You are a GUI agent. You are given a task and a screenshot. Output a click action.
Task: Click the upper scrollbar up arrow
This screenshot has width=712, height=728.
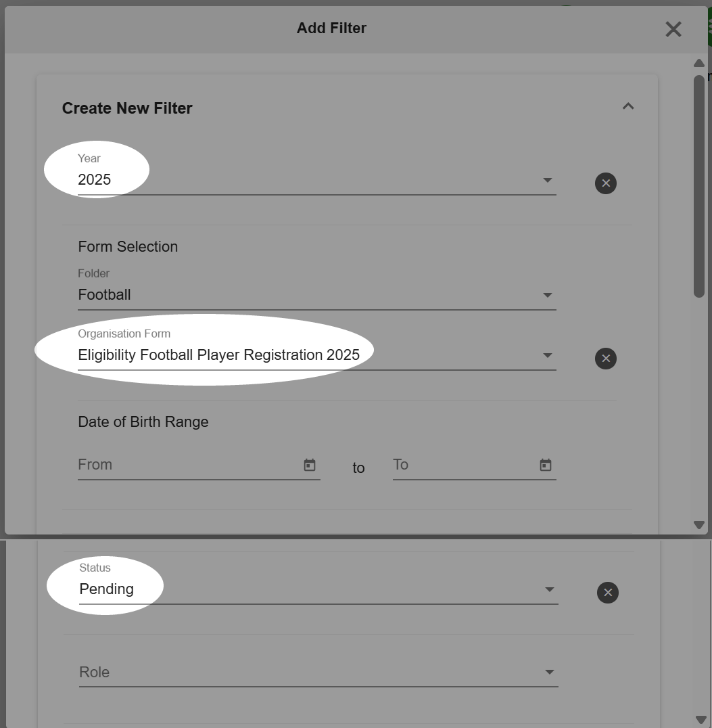[x=698, y=63]
